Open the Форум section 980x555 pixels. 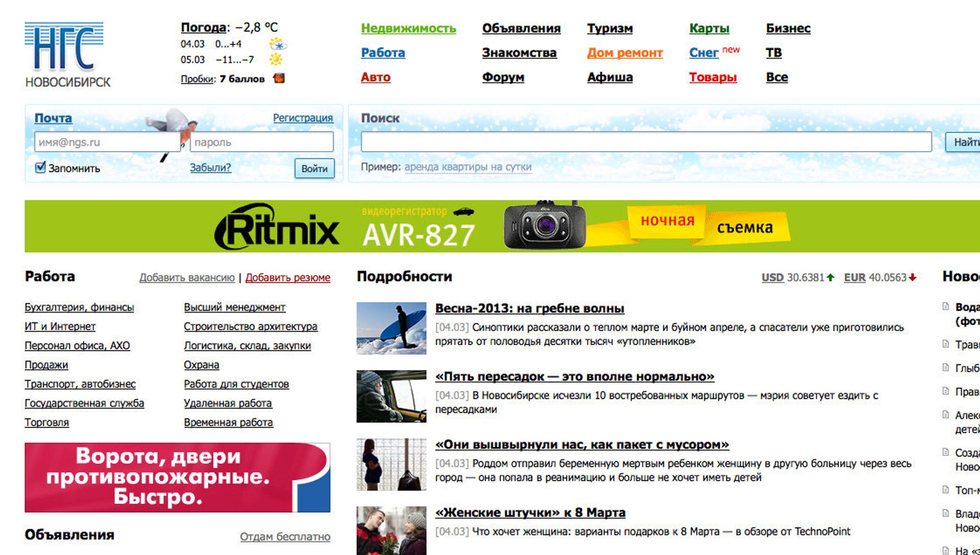503,78
